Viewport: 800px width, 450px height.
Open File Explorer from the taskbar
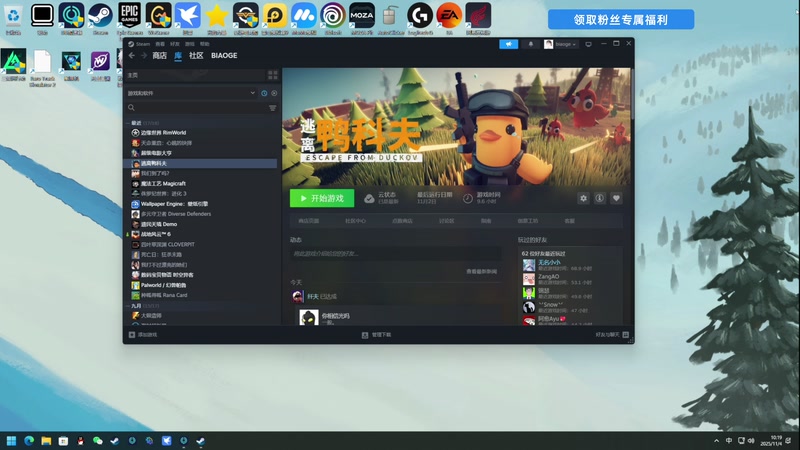[46, 441]
